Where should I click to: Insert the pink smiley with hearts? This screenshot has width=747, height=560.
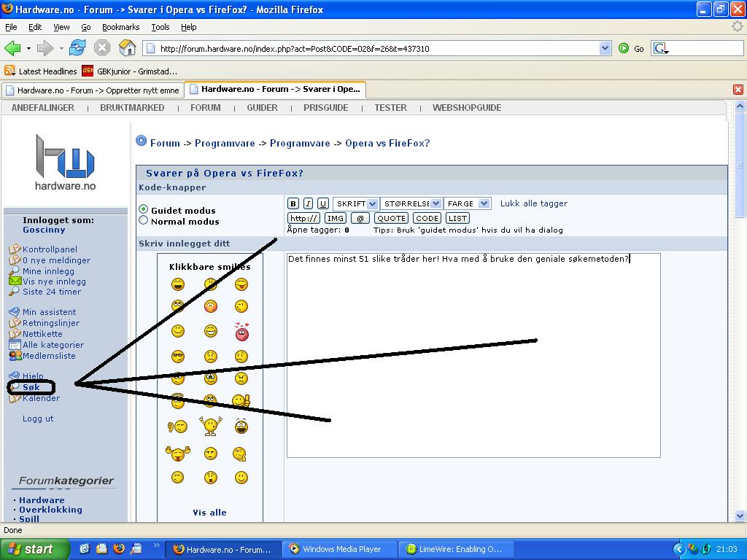coord(241,332)
